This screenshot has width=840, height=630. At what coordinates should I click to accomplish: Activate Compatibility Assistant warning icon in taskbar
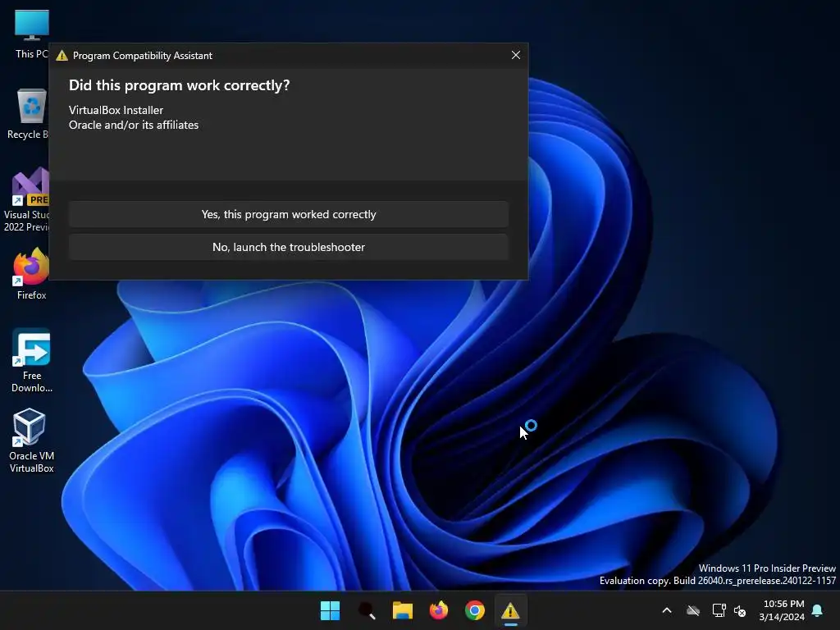coord(510,610)
